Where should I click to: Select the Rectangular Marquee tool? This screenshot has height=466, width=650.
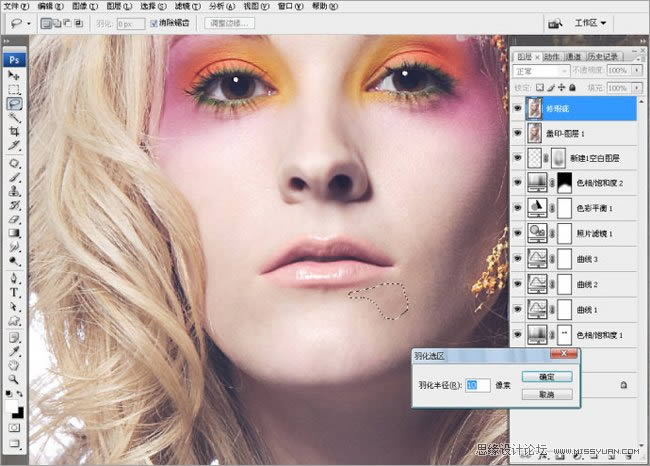coord(15,89)
